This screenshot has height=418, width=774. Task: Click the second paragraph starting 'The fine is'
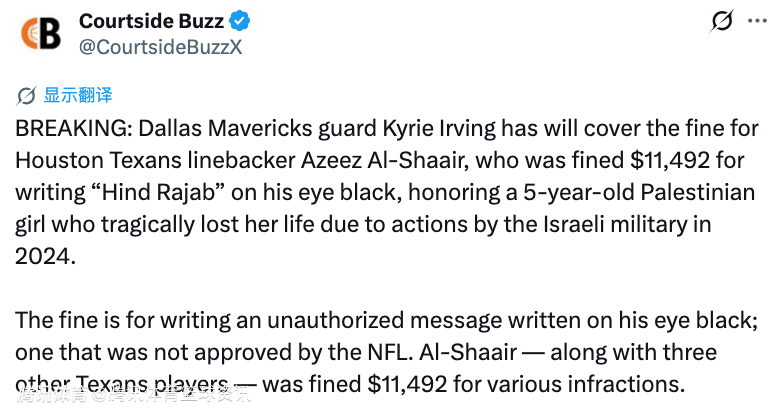[387, 352]
